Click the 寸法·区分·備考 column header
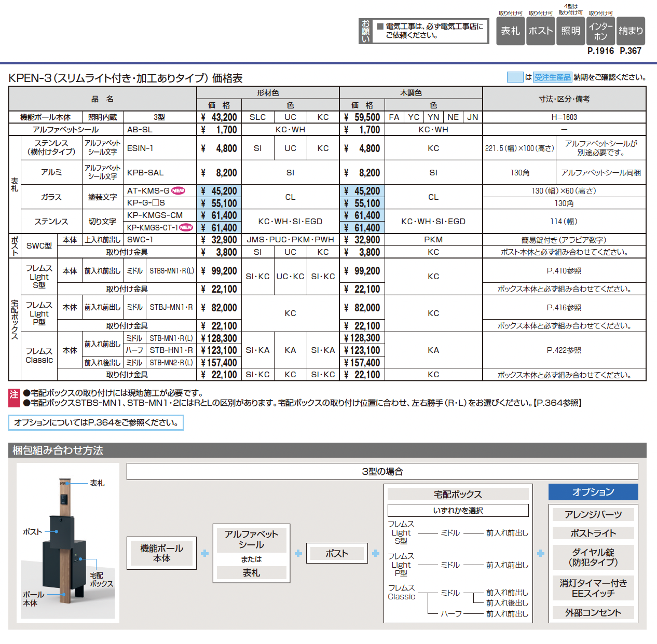Viewport: 657px width, 644px height. [564, 99]
